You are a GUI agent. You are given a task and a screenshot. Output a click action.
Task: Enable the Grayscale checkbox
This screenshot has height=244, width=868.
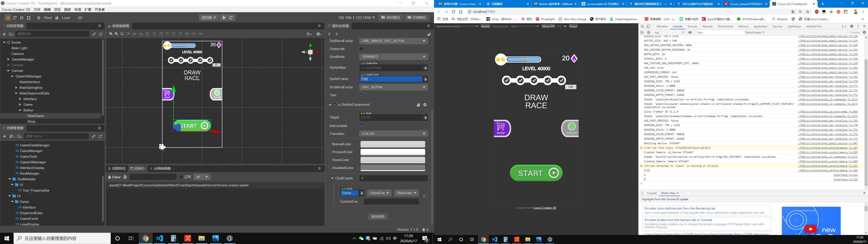[361, 49]
